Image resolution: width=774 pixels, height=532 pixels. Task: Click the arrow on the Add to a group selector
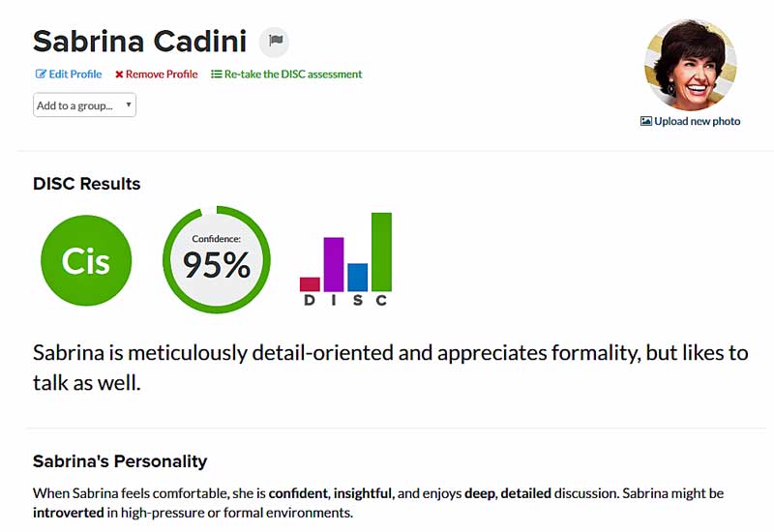[x=129, y=104]
